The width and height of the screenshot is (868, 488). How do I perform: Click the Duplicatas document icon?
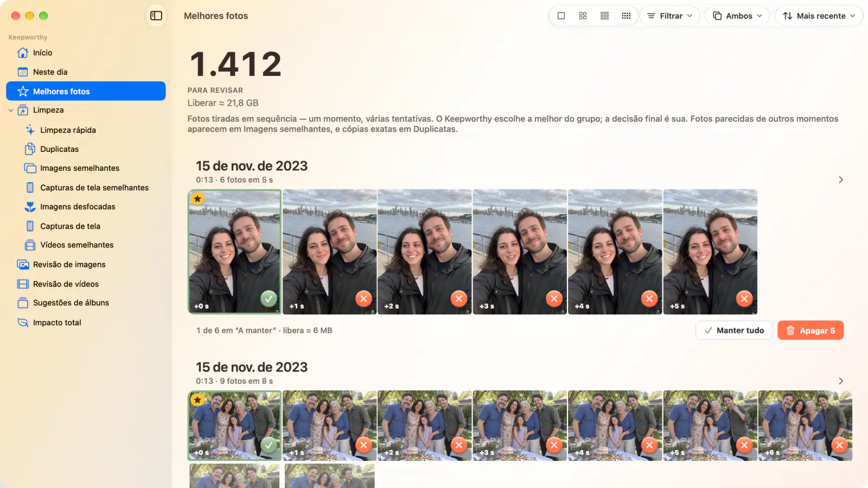[x=30, y=149]
